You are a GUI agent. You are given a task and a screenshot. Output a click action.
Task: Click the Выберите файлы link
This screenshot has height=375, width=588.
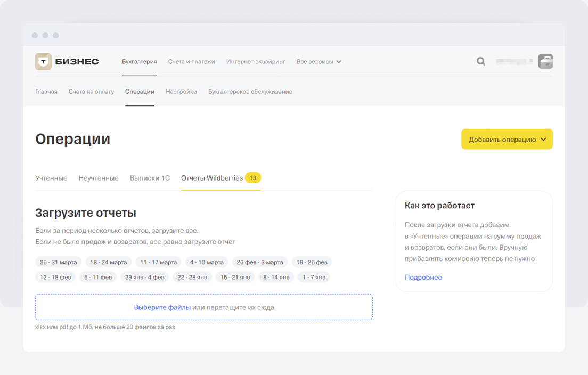pos(162,307)
